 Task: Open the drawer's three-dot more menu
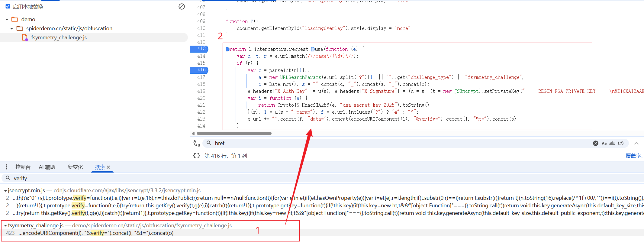pyautogui.click(x=6, y=167)
